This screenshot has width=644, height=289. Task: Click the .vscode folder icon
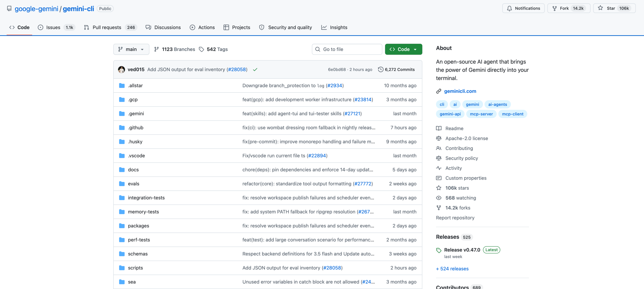tap(122, 156)
